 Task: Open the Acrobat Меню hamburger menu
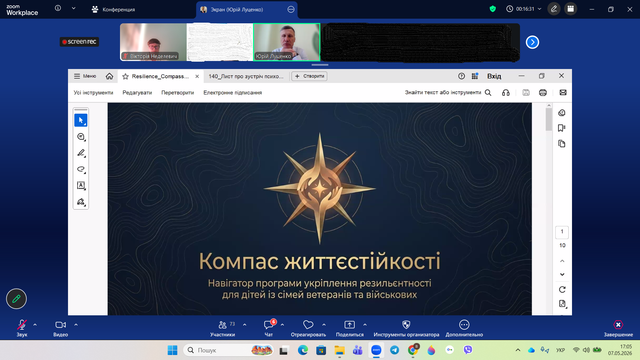[84, 76]
